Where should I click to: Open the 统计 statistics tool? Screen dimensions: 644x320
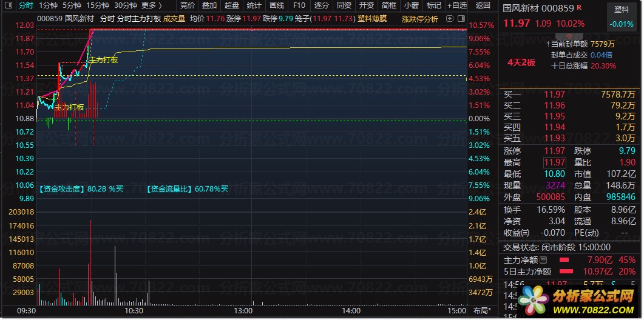coord(254,5)
